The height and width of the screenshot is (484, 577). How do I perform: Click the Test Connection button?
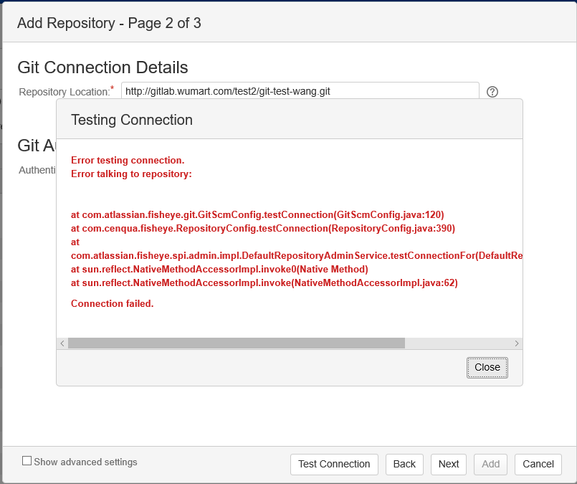pos(334,464)
